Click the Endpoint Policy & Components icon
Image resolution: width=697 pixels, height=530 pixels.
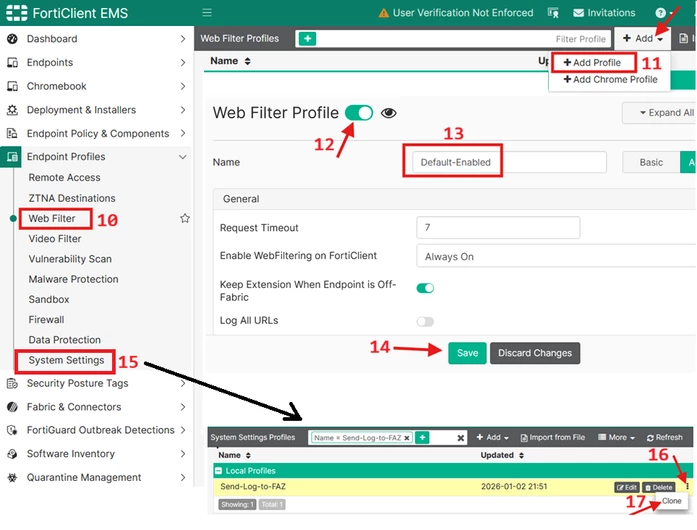(x=12, y=133)
